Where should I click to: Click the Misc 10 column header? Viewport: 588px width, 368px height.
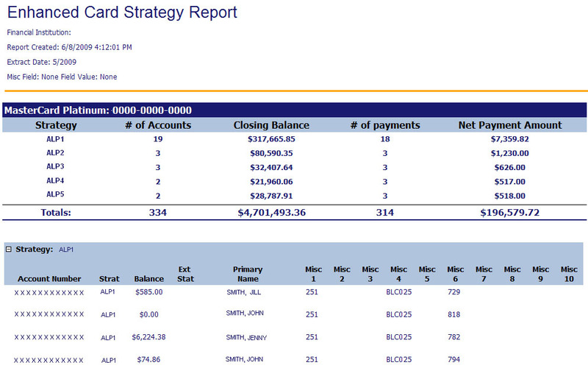569,275
